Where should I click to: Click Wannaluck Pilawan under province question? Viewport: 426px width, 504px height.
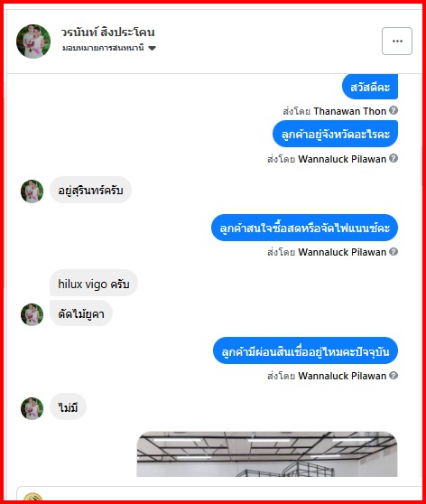pos(342,159)
